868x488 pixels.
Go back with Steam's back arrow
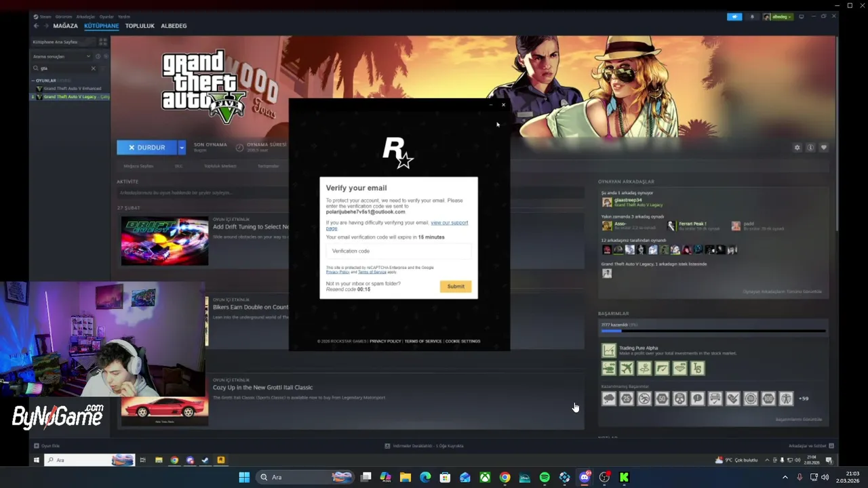37,26
